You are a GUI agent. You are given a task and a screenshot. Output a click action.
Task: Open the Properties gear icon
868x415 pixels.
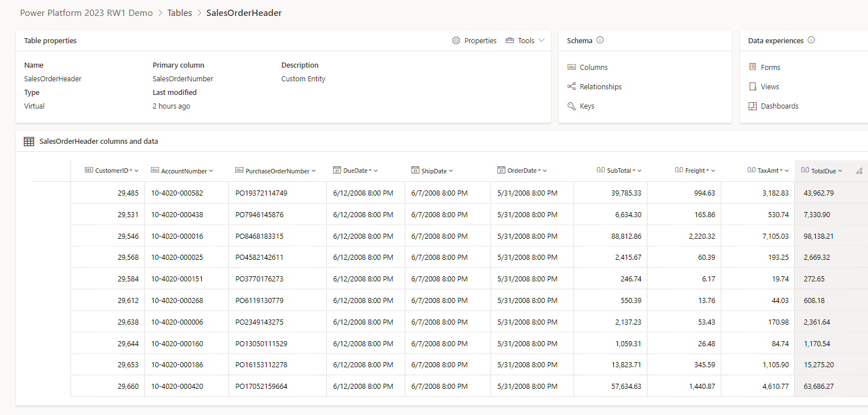(456, 41)
